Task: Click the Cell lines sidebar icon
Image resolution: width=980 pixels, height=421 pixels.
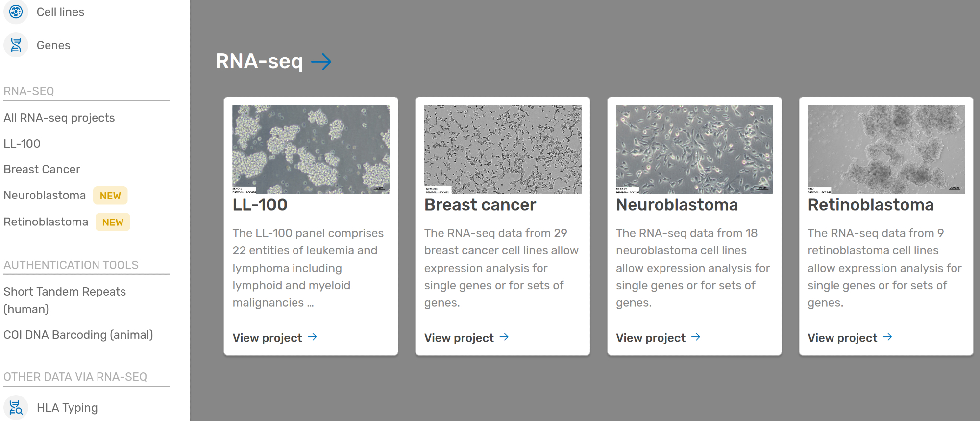Action: [x=16, y=11]
